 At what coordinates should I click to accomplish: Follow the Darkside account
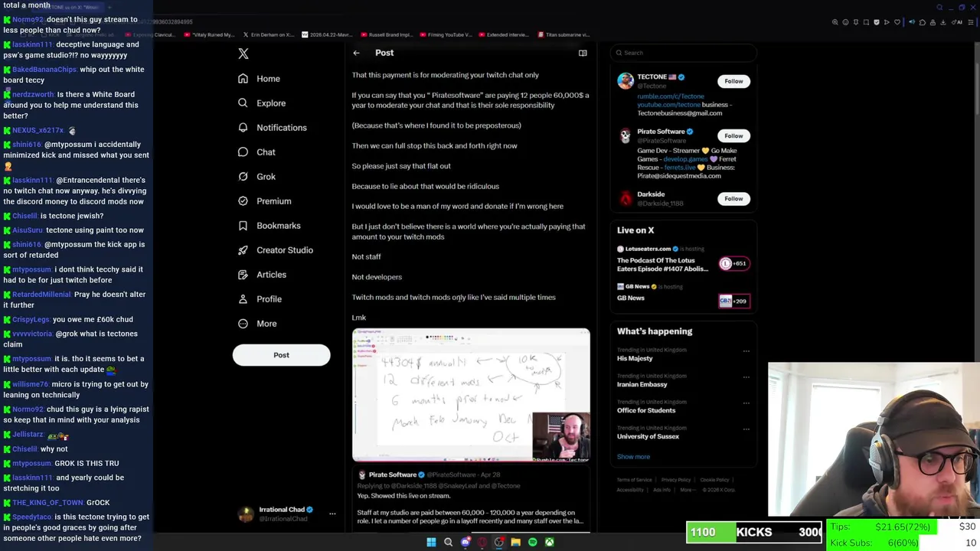tap(733, 199)
